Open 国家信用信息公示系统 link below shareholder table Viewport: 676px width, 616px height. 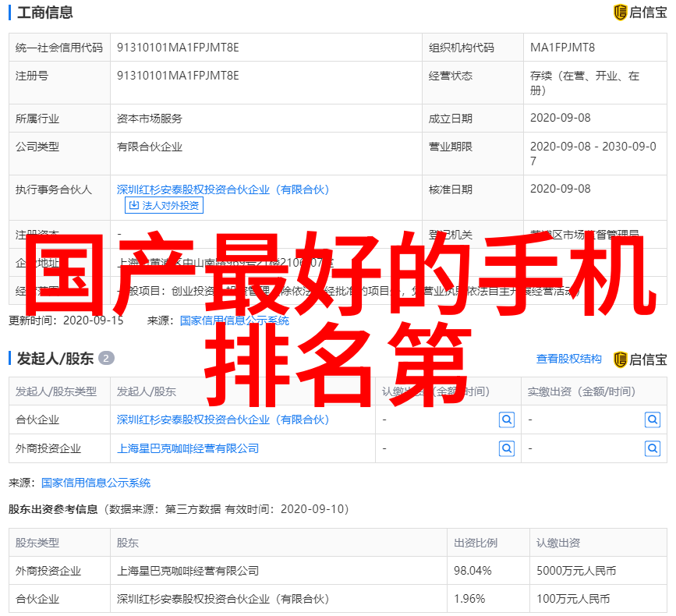click(x=96, y=483)
